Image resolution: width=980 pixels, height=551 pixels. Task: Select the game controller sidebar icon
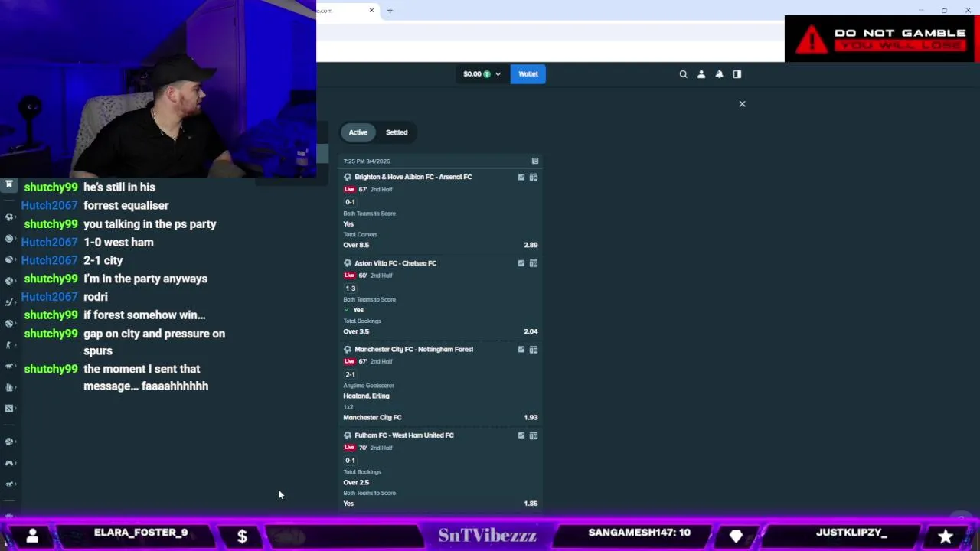(9, 463)
